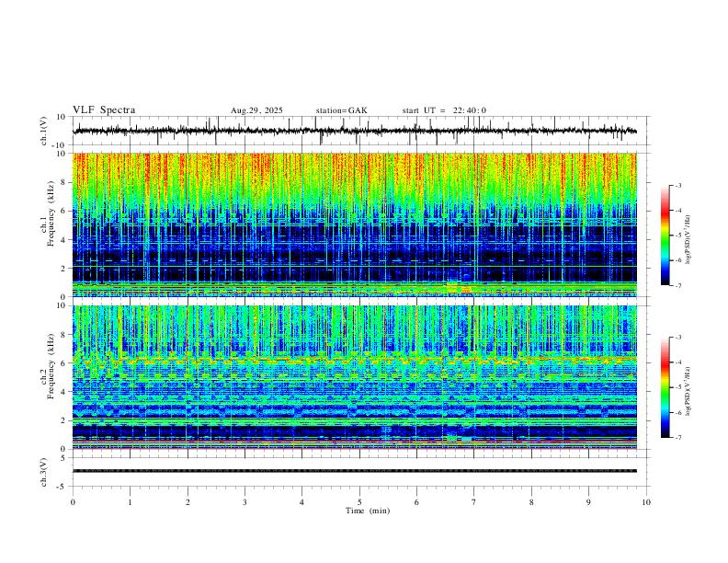Click the "-7" label on ch.2 colorbar
Viewport: 728px width, 563px height.
678,437
